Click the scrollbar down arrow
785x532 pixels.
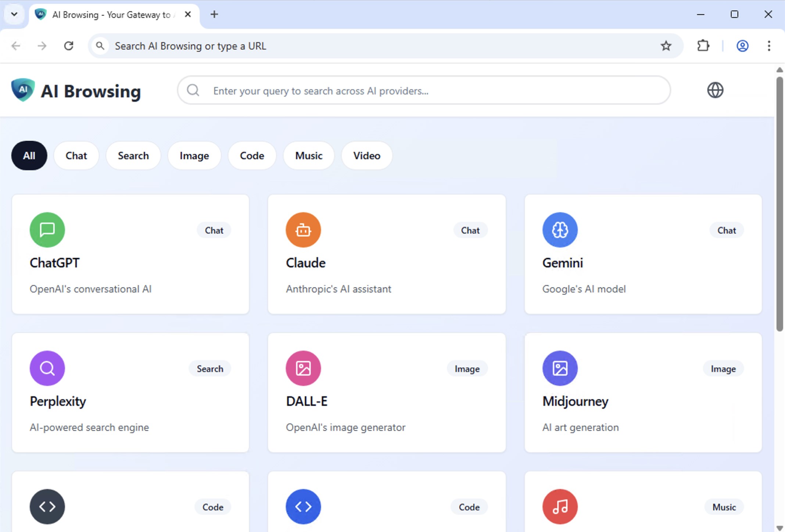[x=779, y=528]
